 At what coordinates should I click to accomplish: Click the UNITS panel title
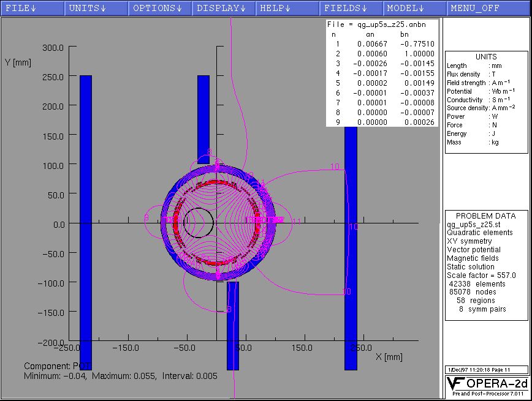pyautogui.click(x=486, y=57)
